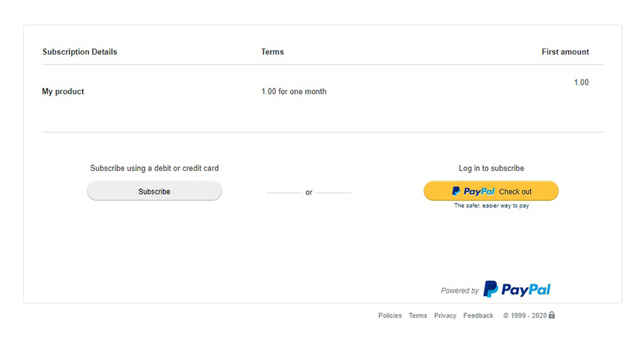
Task: Click the 'First amount' column header
Action: click(x=565, y=52)
